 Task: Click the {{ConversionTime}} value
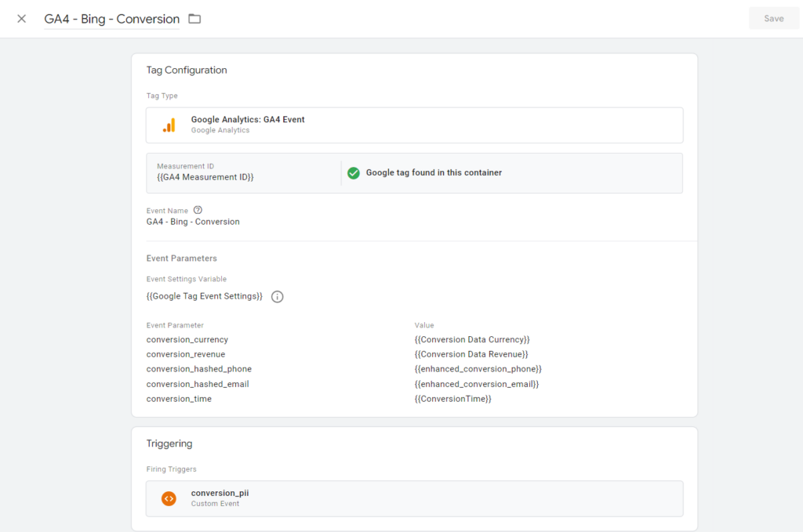pyautogui.click(x=452, y=399)
